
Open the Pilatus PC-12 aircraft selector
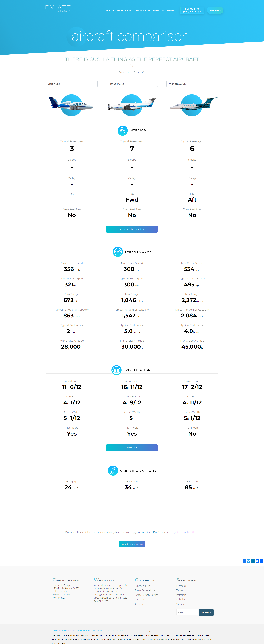[x=132, y=84]
